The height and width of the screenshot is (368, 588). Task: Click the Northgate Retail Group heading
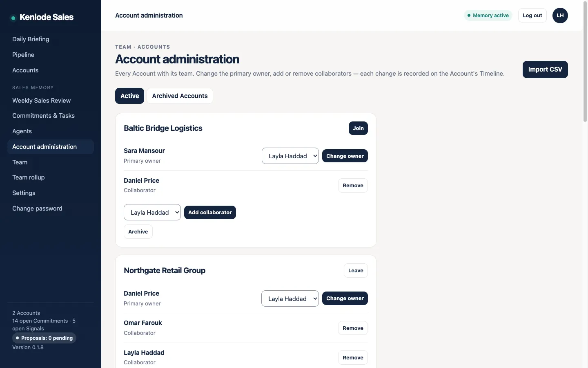pos(165,271)
